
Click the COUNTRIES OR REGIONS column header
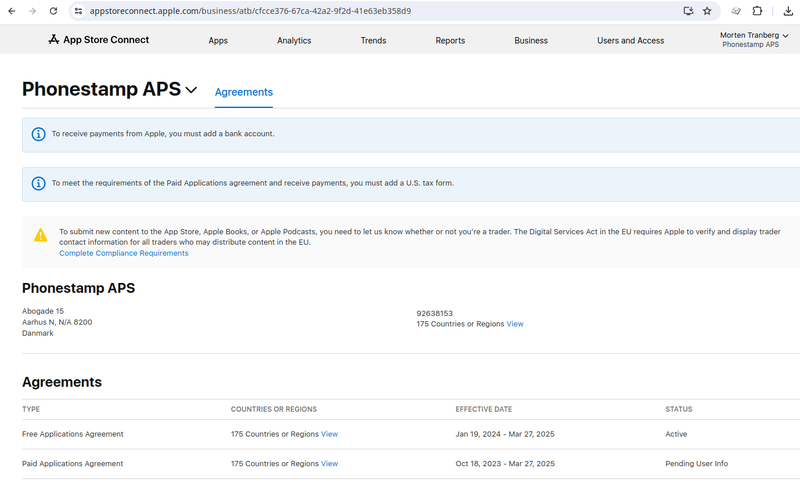pyautogui.click(x=273, y=409)
